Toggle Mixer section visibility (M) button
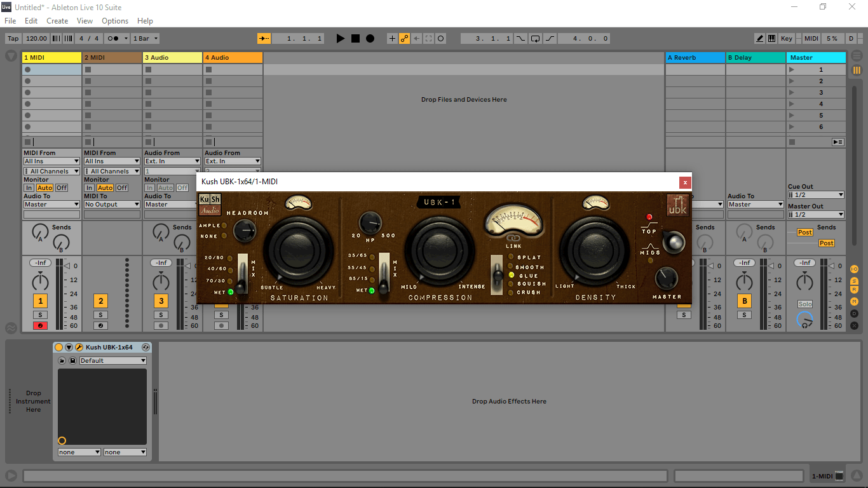Viewport: 868px width, 488px height. [x=854, y=301]
